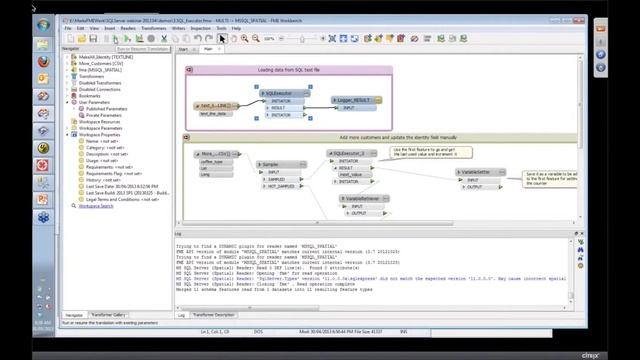This screenshot has height=360, width=640.
Task: Expand the SQLExecutor RESULT port attributes
Action: pyautogui.click(x=268, y=108)
